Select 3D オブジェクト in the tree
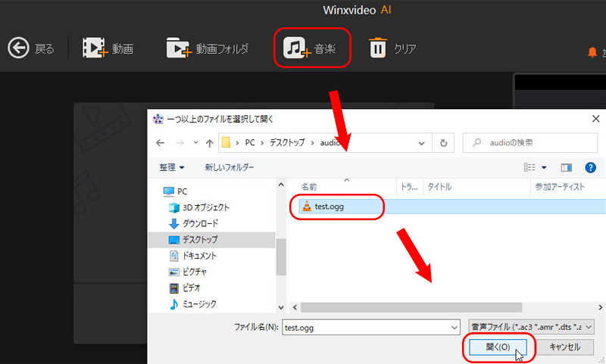 (199, 207)
